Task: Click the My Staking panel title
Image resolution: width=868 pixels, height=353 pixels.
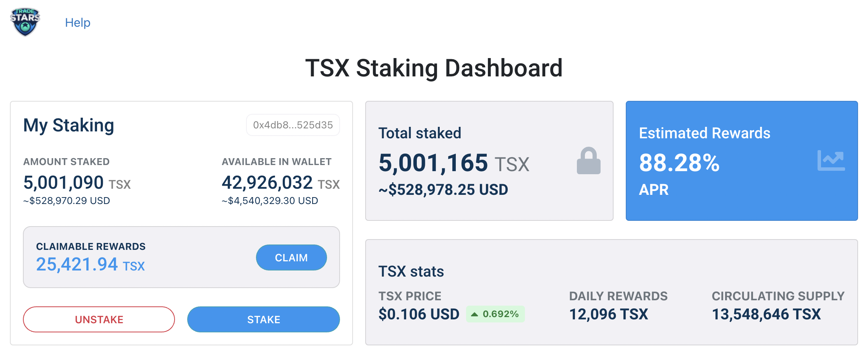Action: (x=69, y=125)
